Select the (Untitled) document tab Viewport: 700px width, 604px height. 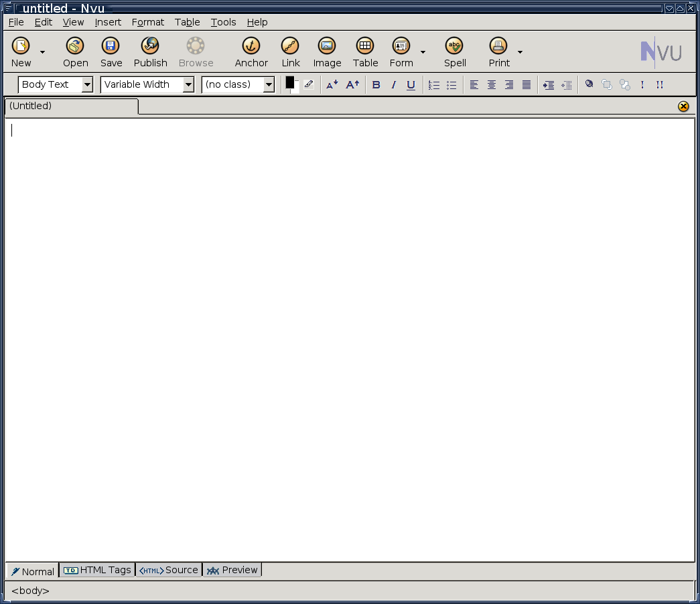(x=72, y=106)
